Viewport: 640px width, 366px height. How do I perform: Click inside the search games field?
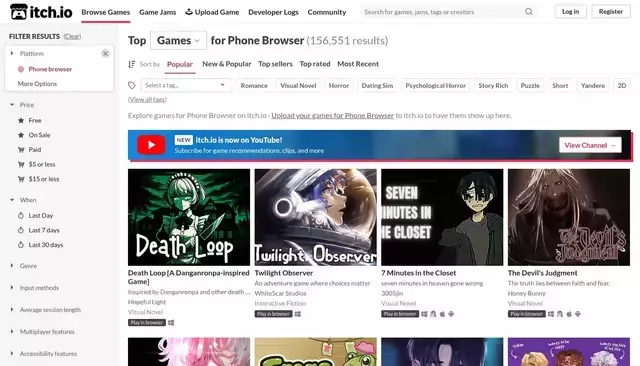[x=443, y=12]
